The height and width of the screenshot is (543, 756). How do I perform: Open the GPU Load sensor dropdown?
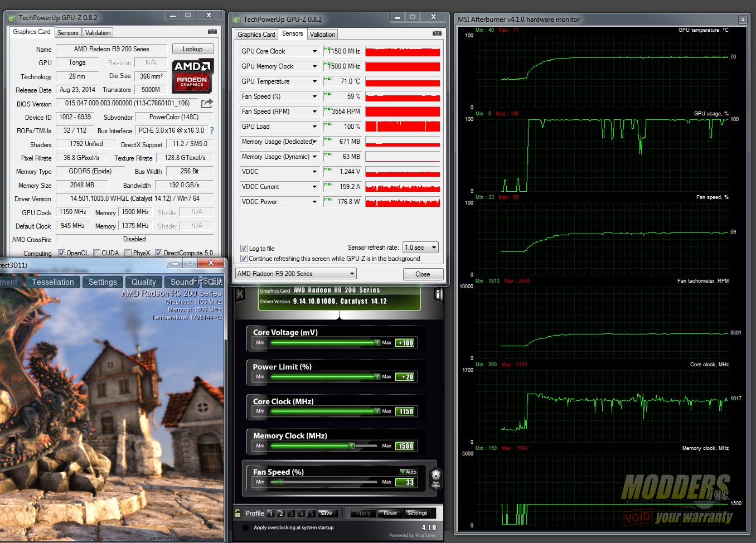tap(314, 127)
